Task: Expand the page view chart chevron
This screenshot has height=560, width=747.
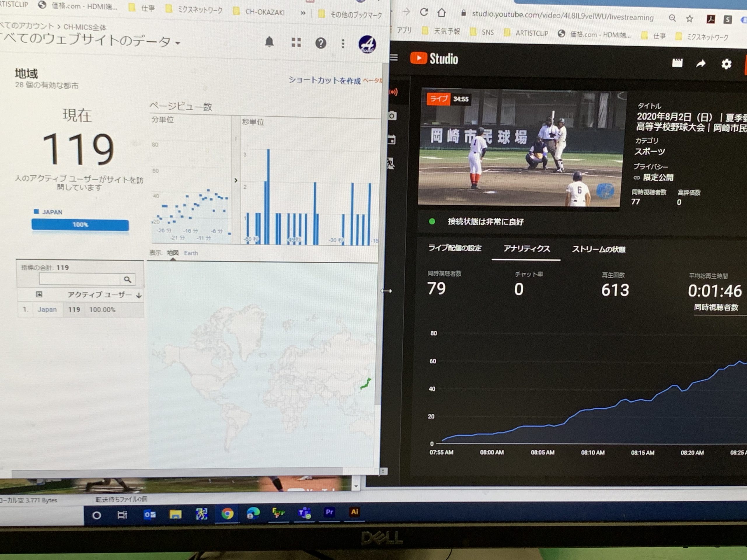Action: (x=236, y=180)
